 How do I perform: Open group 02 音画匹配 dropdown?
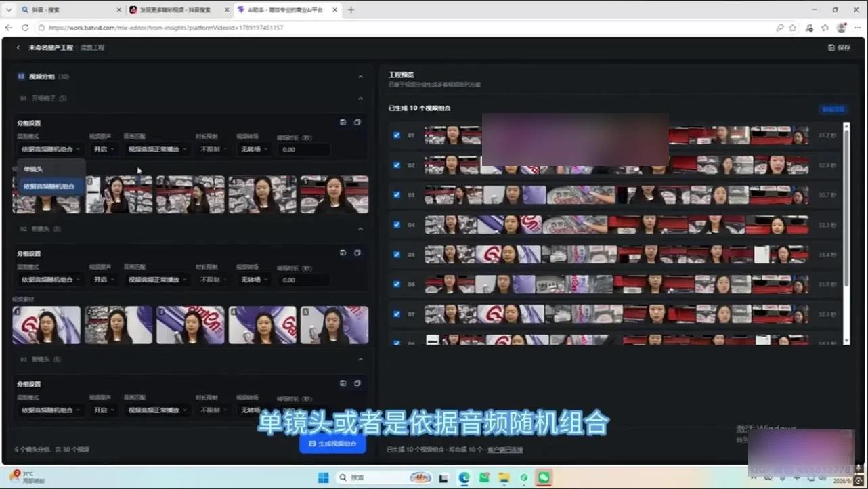156,279
